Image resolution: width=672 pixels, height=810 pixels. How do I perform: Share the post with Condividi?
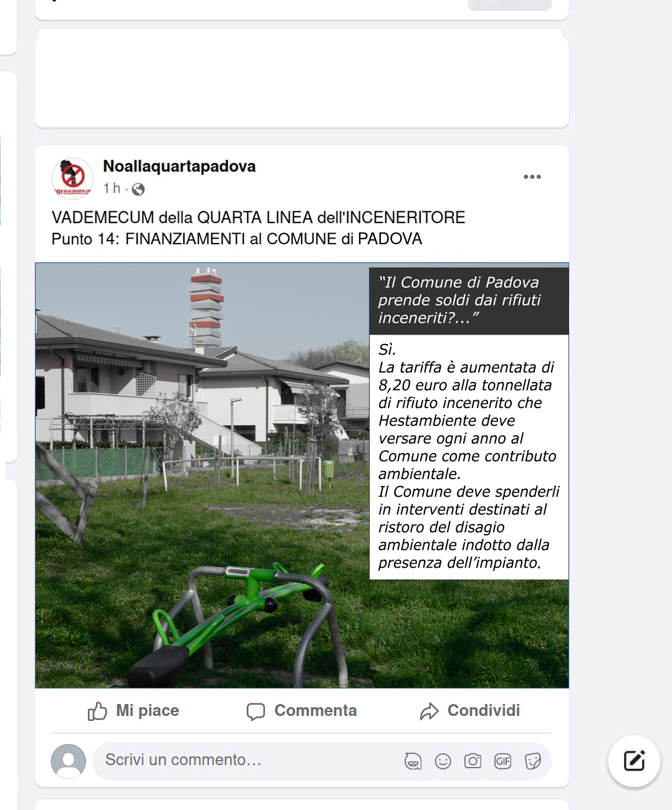[470, 711]
